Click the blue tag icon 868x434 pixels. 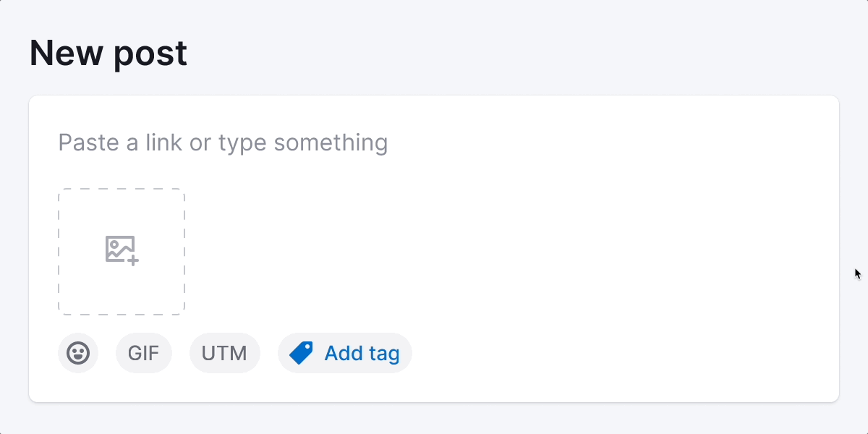click(x=301, y=353)
